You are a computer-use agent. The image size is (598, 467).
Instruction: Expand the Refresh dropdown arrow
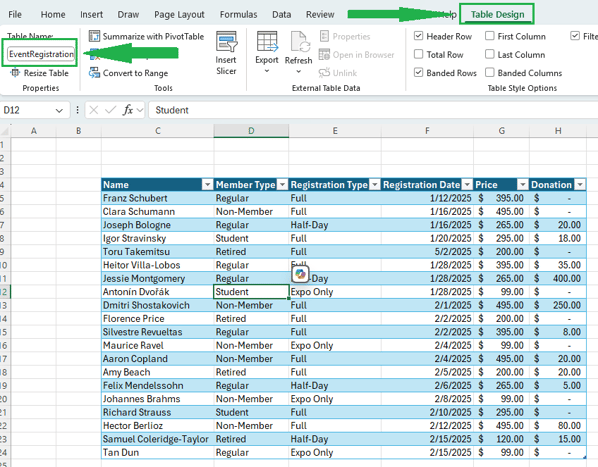click(299, 71)
